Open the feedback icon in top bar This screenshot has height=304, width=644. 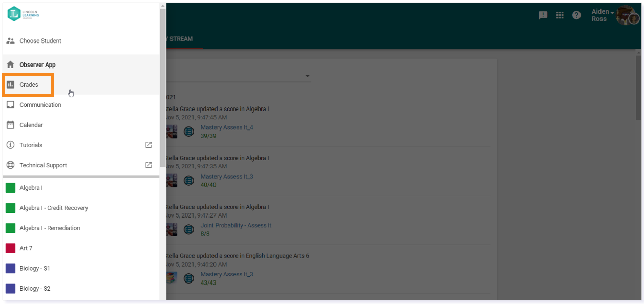tap(543, 15)
